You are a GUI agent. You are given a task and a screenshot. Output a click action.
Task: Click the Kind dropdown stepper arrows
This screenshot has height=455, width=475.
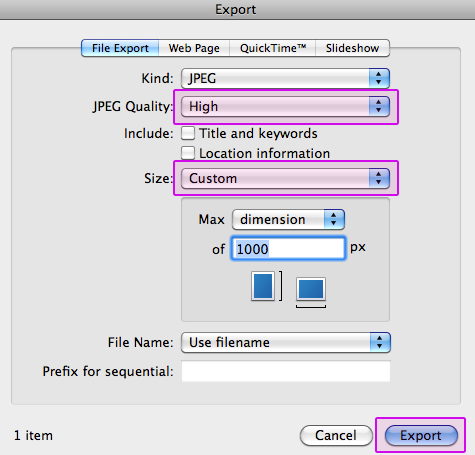(379, 78)
